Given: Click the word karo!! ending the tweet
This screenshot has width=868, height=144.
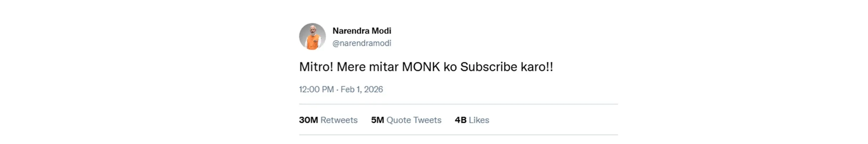Looking at the screenshot, I should (x=537, y=67).
